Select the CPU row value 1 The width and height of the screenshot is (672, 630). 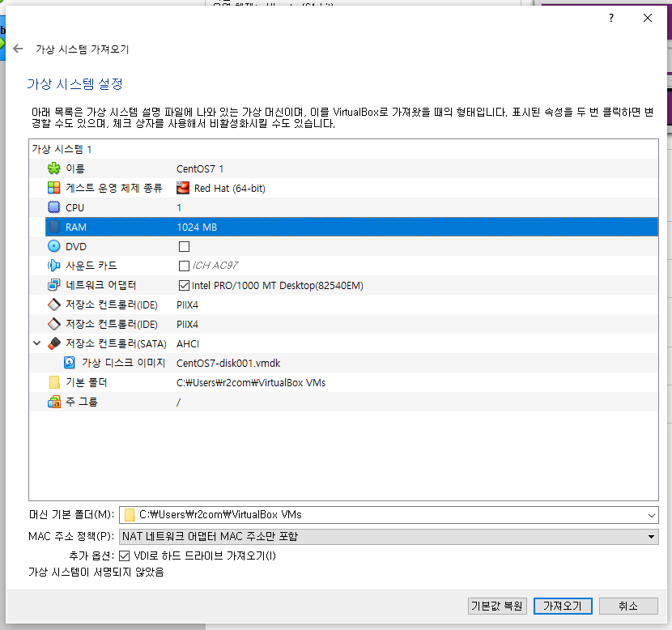click(179, 208)
